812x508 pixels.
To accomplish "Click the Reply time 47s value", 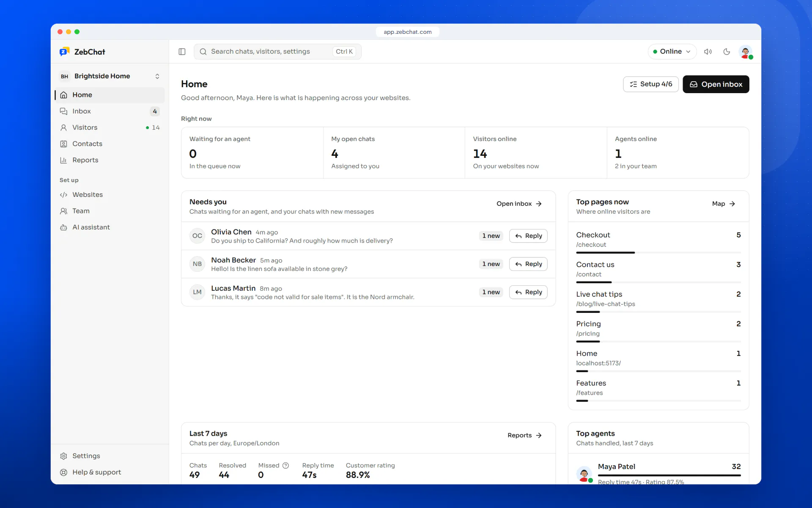I will pos(309,475).
